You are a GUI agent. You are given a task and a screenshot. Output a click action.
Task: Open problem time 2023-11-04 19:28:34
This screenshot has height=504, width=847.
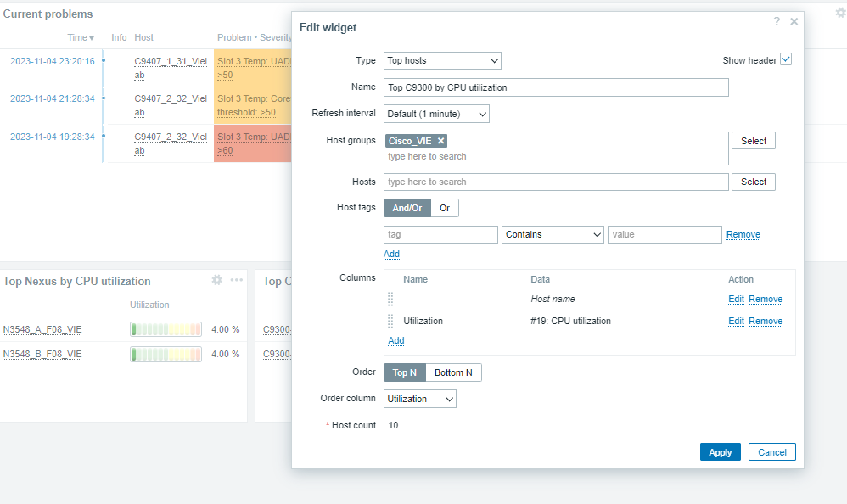(53, 137)
